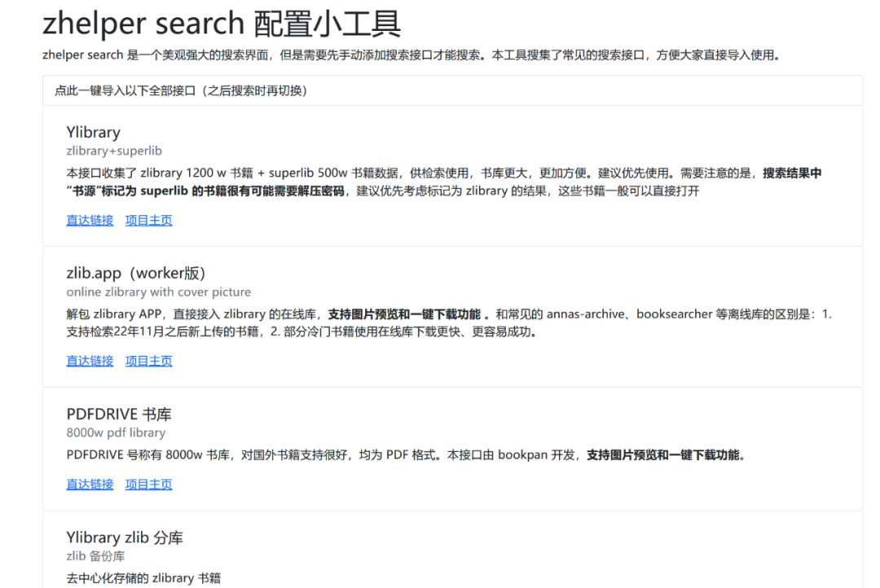This screenshot has width=880, height=588.
Task: Click the '8000w pdf library' subtitle
Action: (116, 432)
